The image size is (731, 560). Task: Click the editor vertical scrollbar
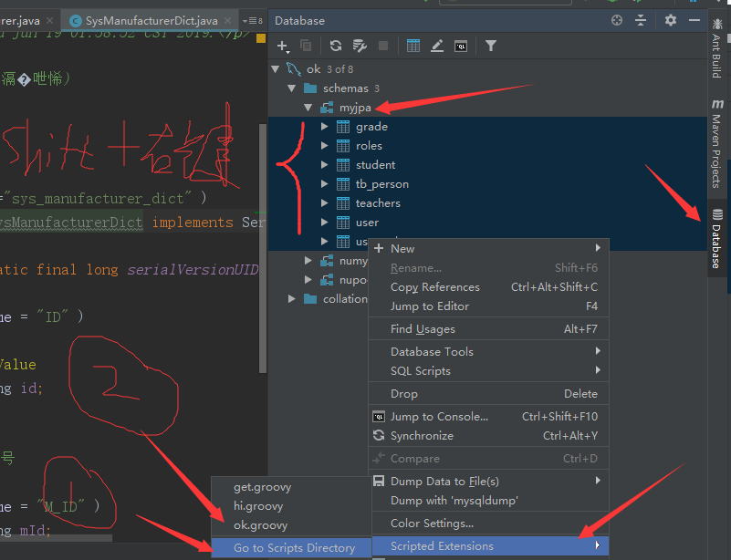tap(263, 248)
